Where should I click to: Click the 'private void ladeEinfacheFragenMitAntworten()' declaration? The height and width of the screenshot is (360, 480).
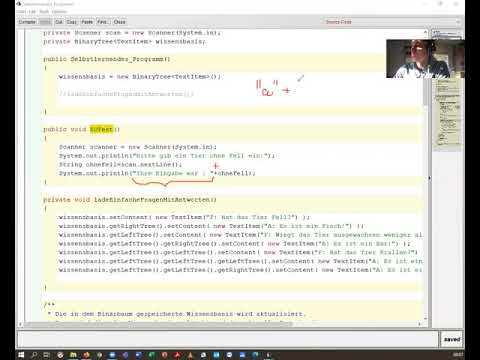click(x=130, y=200)
